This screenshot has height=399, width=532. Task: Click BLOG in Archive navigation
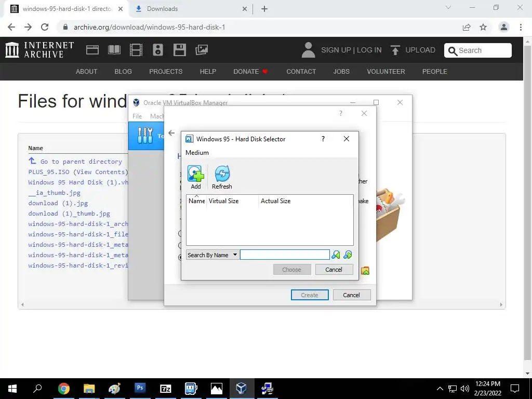pyautogui.click(x=123, y=72)
